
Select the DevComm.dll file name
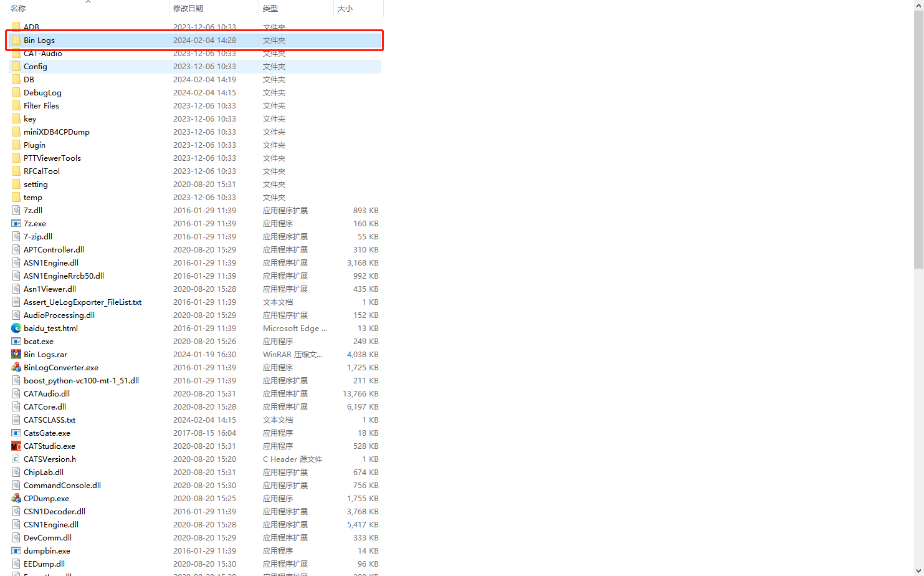(47, 537)
